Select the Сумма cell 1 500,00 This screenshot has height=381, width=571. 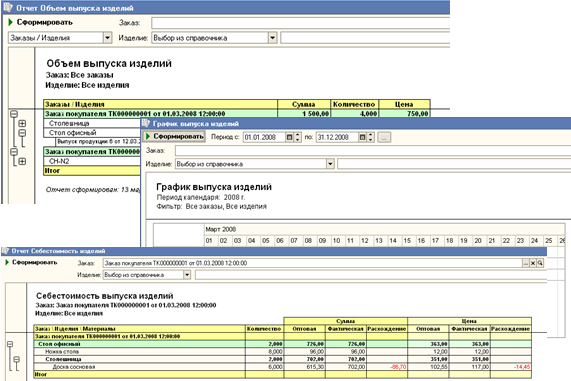click(x=304, y=114)
